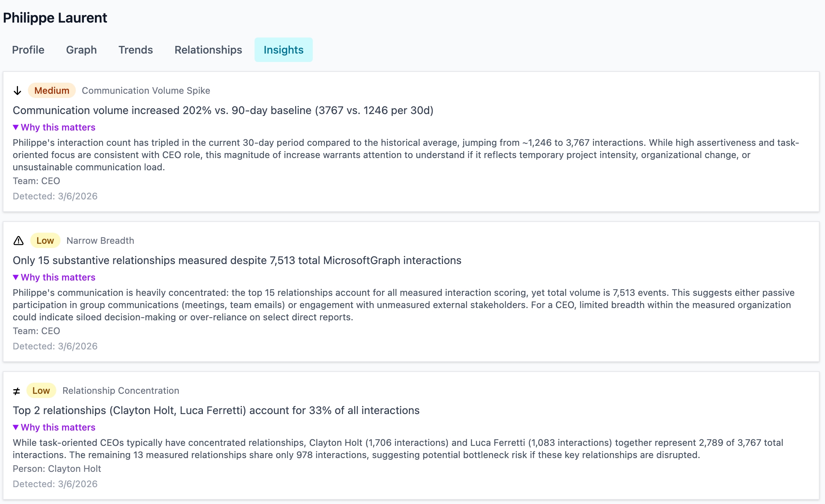Click the not-equal icon on Relationship Concentration
Screen dimensions: 825x504
click(16, 391)
